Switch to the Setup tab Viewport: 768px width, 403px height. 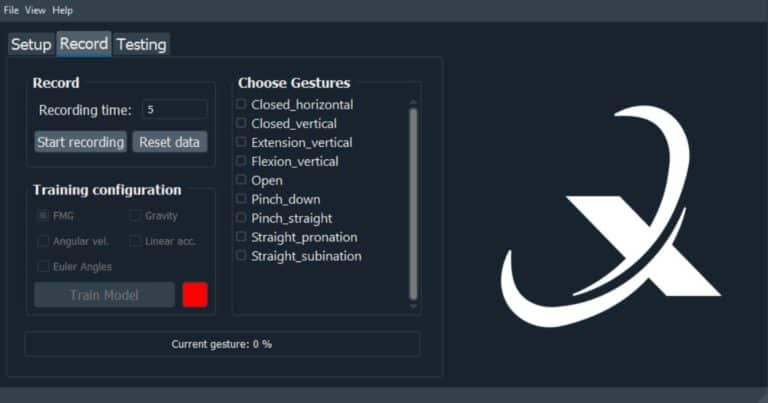click(x=31, y=44)
